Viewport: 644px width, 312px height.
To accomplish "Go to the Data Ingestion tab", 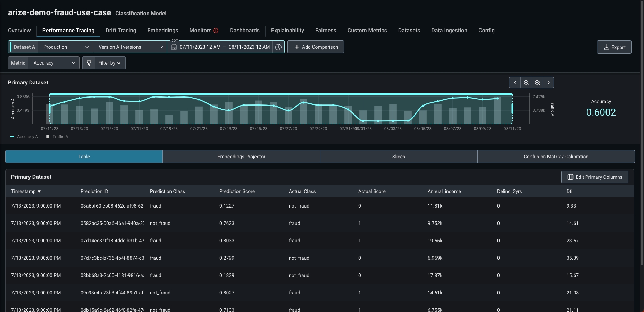I will [x=449, y=31].
